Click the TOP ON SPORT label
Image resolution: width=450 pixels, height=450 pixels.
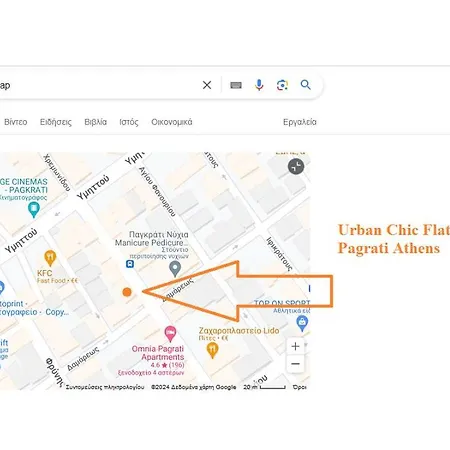(282, 303)
